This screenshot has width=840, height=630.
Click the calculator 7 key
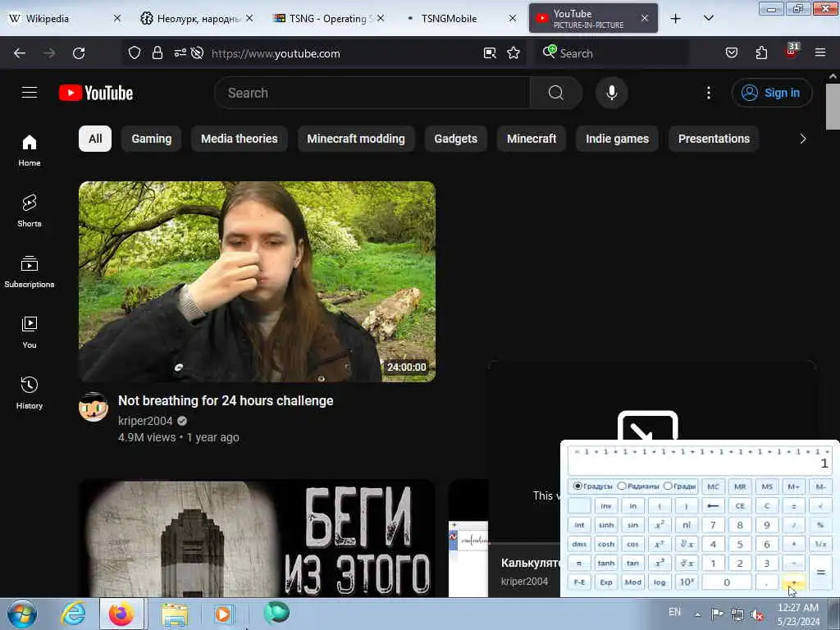point(713,525)
